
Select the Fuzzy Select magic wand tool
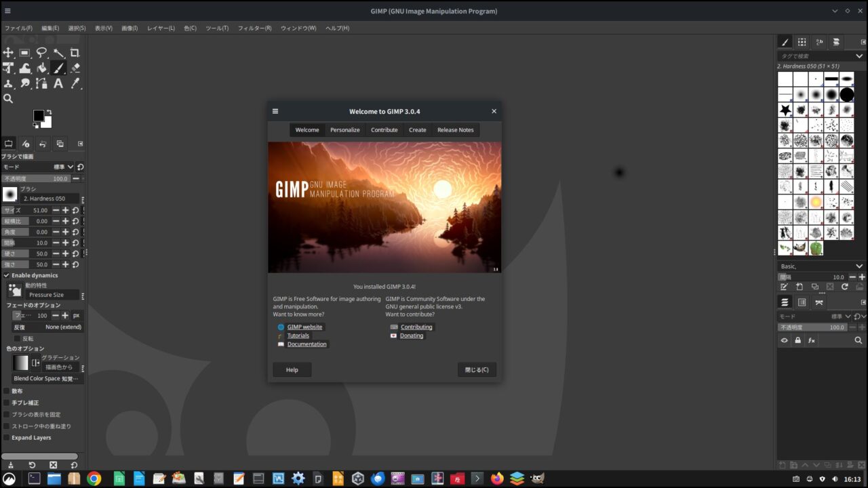point(58,53)
